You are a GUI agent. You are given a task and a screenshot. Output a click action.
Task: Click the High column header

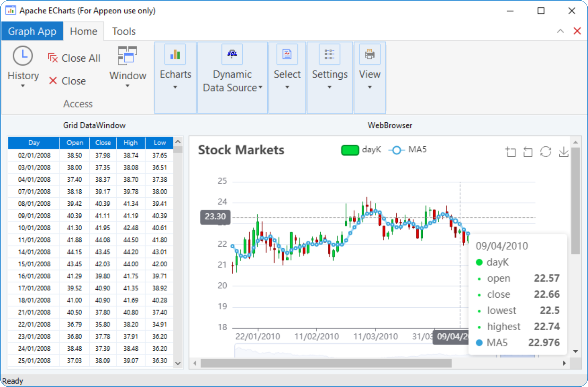(130, 143)
